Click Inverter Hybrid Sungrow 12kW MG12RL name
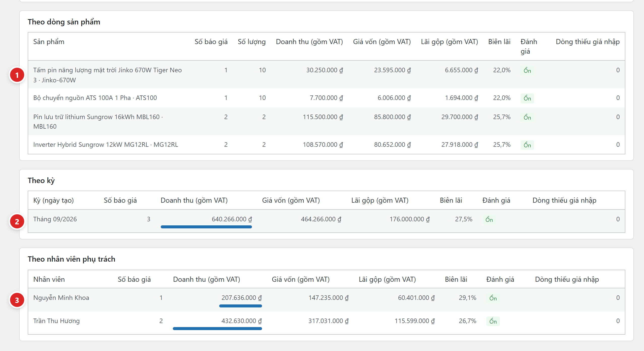 pos(106,145)
